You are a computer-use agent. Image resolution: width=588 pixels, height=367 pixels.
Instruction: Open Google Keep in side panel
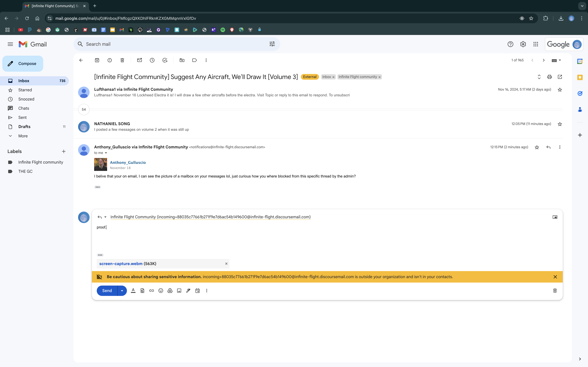pos(580,77)
